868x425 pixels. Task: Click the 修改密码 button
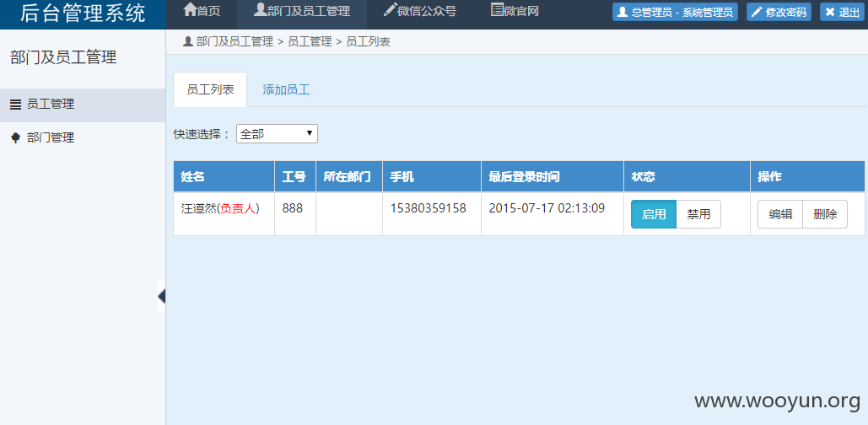pos(779,12)
